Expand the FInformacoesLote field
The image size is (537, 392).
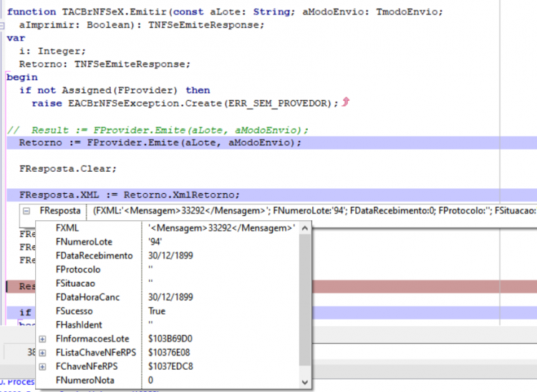pos(42,339)
